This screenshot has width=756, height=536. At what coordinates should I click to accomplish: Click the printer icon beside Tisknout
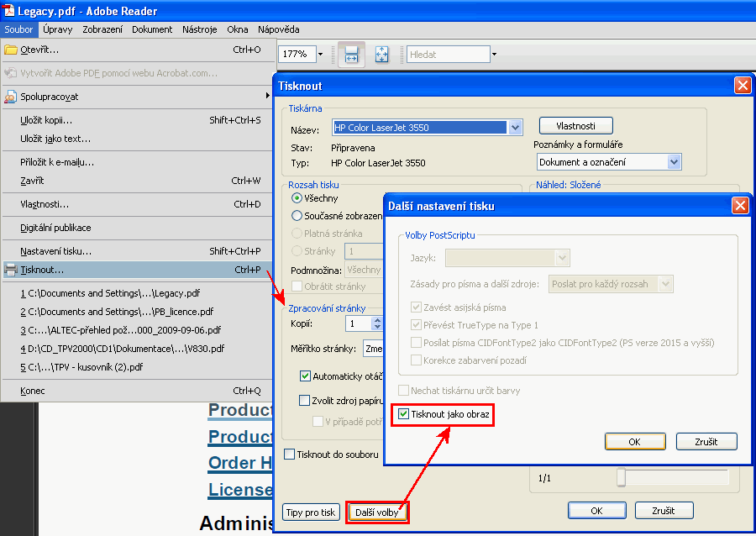point(11,270)
